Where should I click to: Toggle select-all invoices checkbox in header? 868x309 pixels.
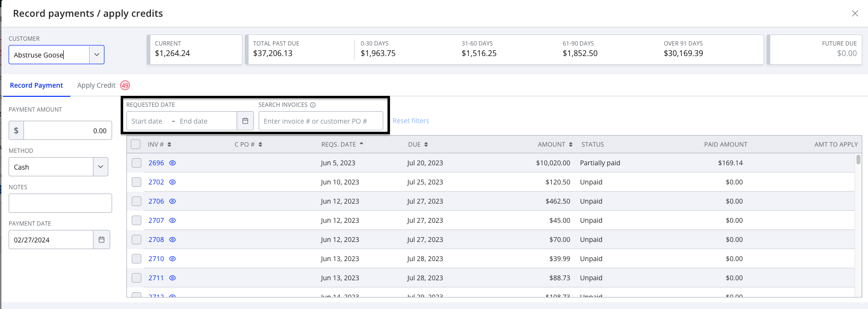tap(136, 144)
